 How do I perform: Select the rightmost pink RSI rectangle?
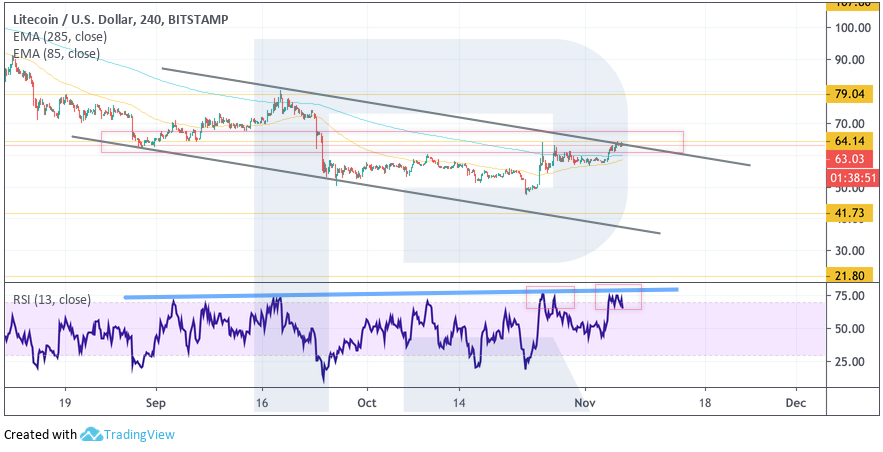(618, 296)
